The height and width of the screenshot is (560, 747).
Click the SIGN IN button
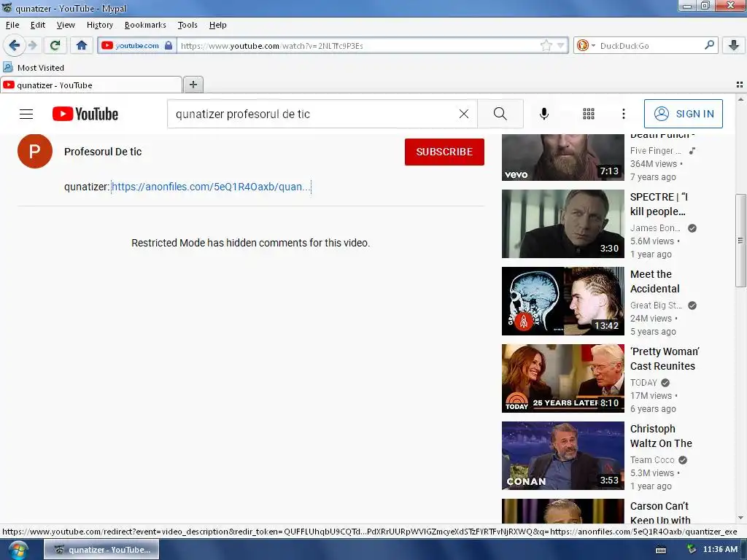[683, 114]
